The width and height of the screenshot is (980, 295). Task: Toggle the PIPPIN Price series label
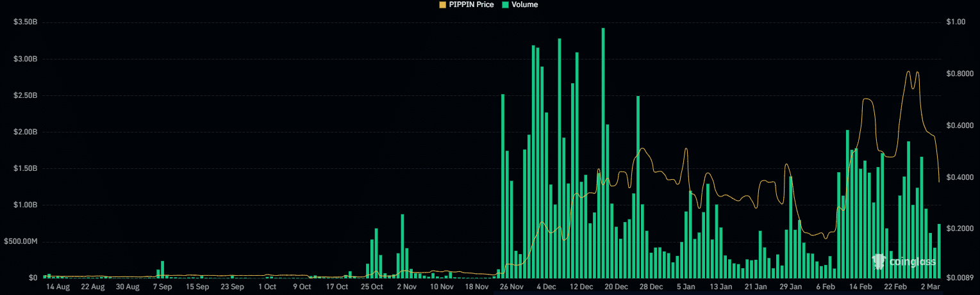(x=471, y=4)
